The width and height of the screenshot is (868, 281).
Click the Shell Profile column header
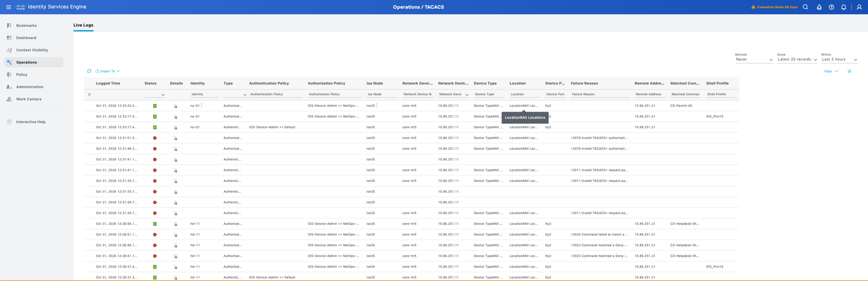pos(717,83)
